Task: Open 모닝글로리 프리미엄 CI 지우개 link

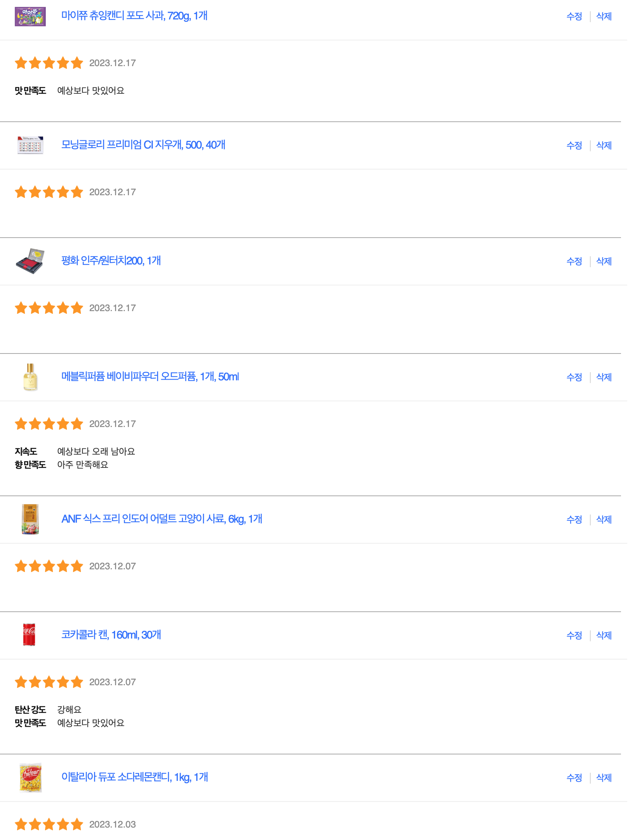Action: coord(143,145)
